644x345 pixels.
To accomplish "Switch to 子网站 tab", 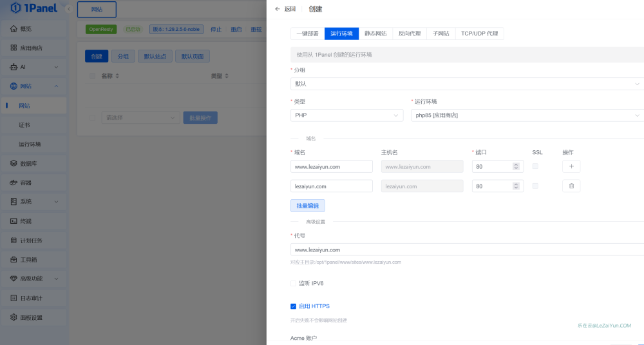I will (441, 34).
